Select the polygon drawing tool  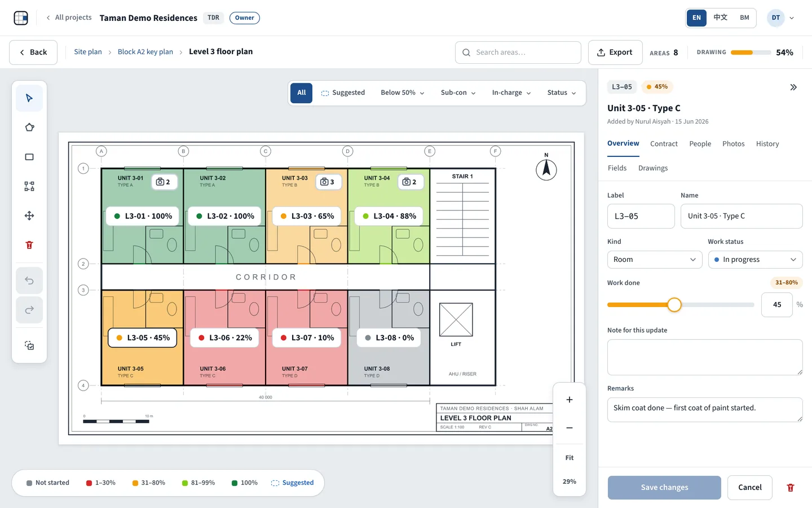[x=29, y=128]
